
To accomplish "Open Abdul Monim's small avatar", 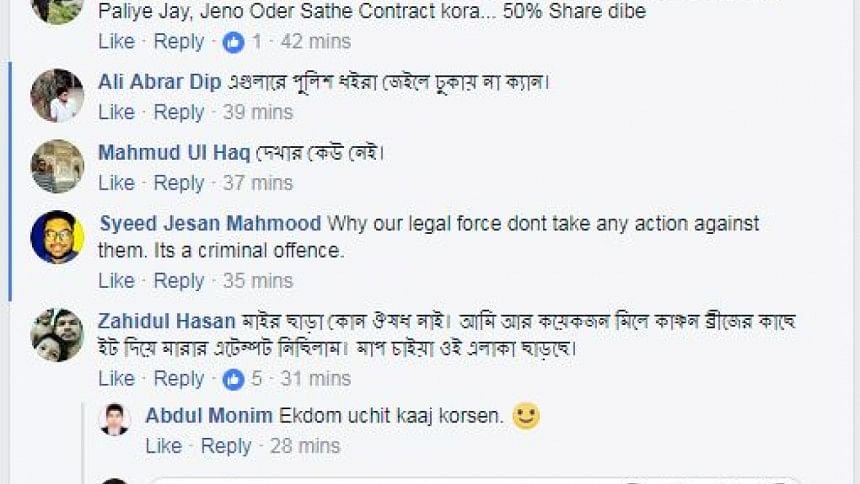I will pyautogui.click(x=115, y=420).
